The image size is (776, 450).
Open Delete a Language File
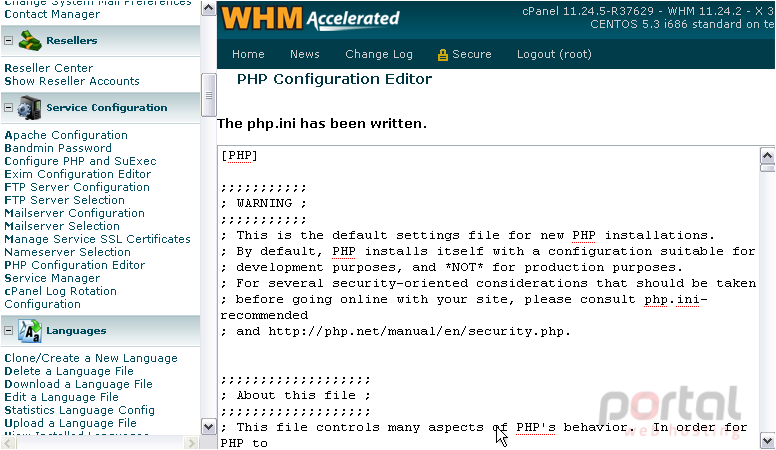pyautogui.click(x=69, y=371)
